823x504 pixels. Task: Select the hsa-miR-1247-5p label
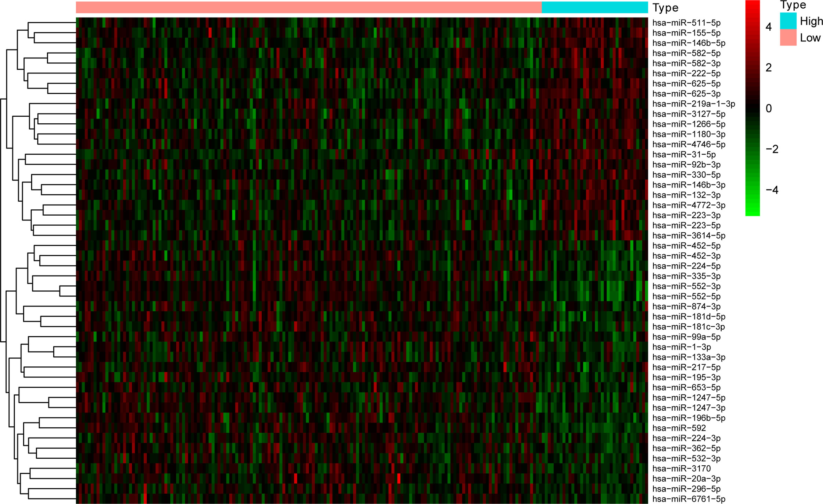(x=689, y=397)
